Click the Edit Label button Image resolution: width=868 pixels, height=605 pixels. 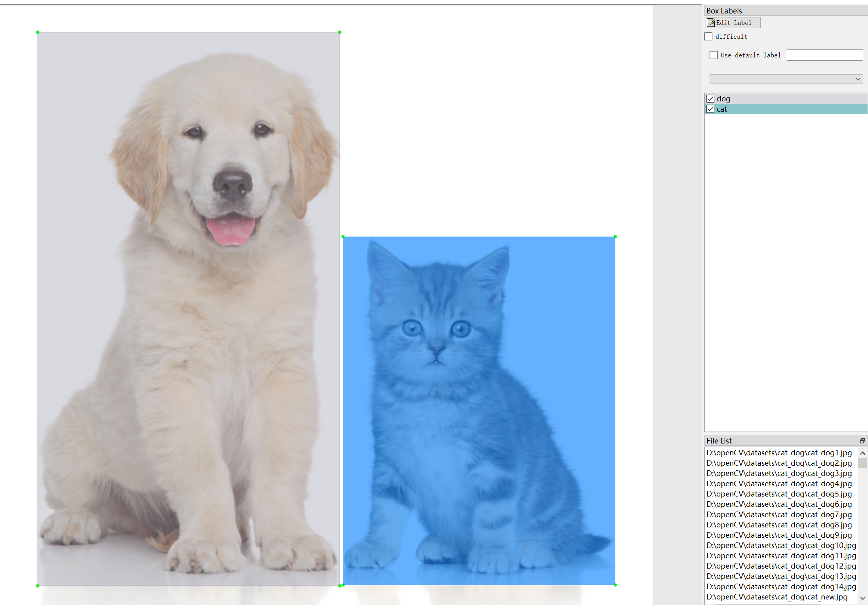pyautogui.click(x=733, y=23)
